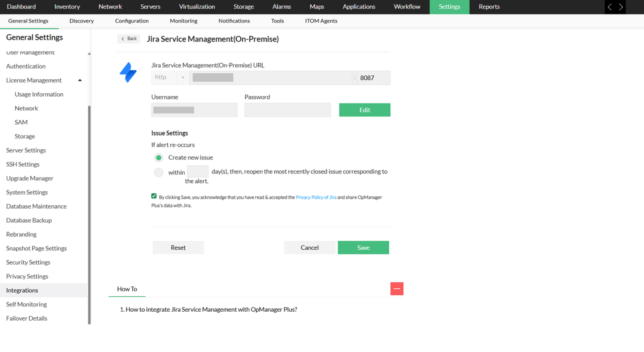Open the Privacy Policy of Jira link
The height and width of the screenshot is (352, 644).
tap(316, 198)
